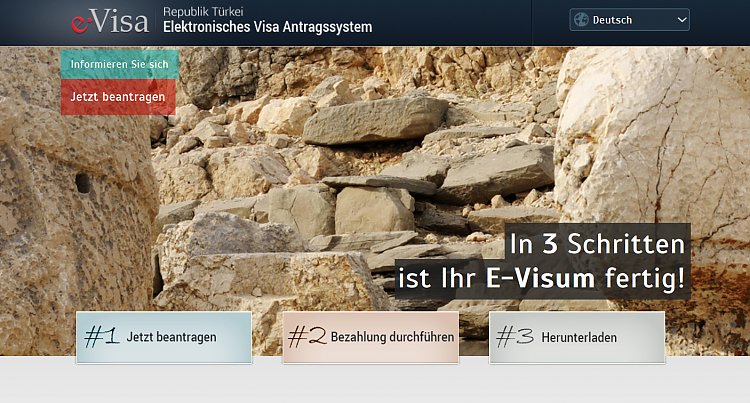Screen dimensions: 750x403
Task: Click the e-Visa logo
Action: 110,22
